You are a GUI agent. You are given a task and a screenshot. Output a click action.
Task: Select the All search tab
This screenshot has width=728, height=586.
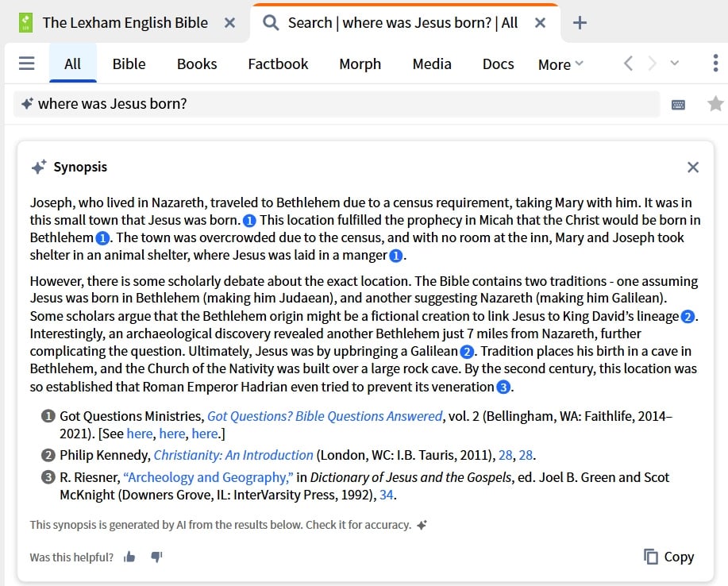pos(73,64)
